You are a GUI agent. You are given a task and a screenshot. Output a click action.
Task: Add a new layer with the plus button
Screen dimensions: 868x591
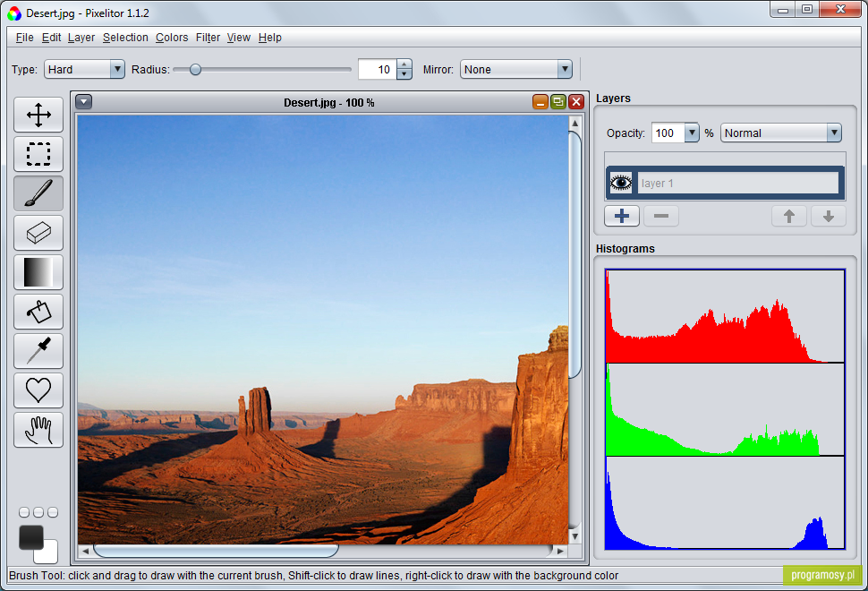tap(622, 216)
